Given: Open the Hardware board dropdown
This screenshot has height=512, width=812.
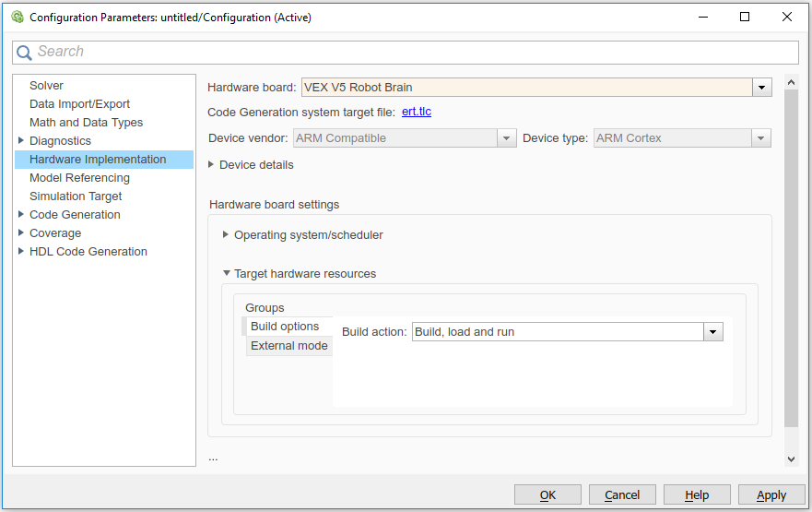Looking at the screenshot, I should (761, 88).
